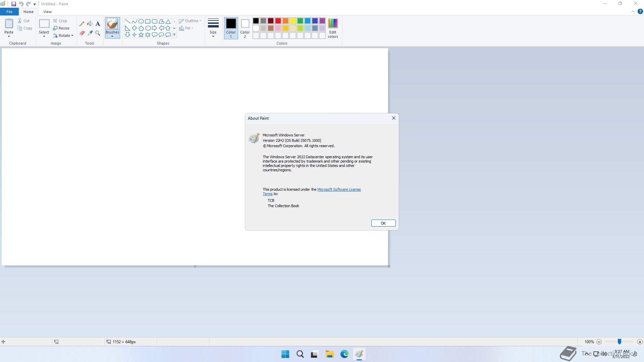Click the Cut command

pyautogui.click(x=24, y=21)
